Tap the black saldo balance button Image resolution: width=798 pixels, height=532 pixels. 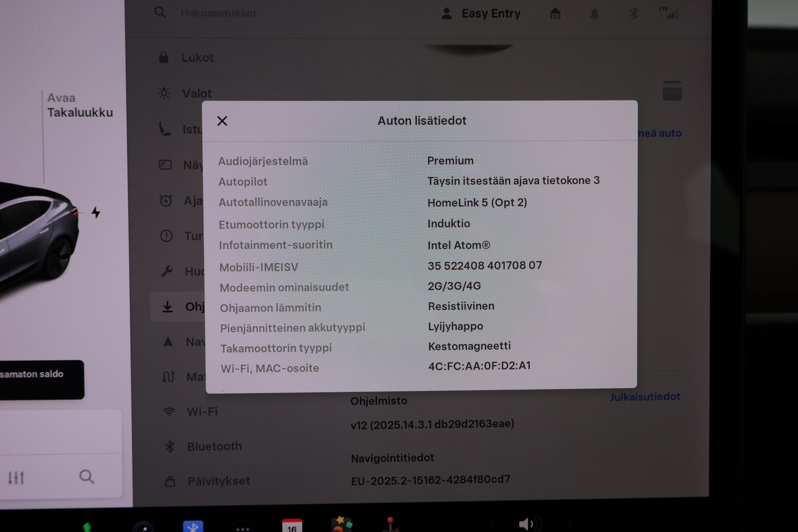click(x=41, y=379)
